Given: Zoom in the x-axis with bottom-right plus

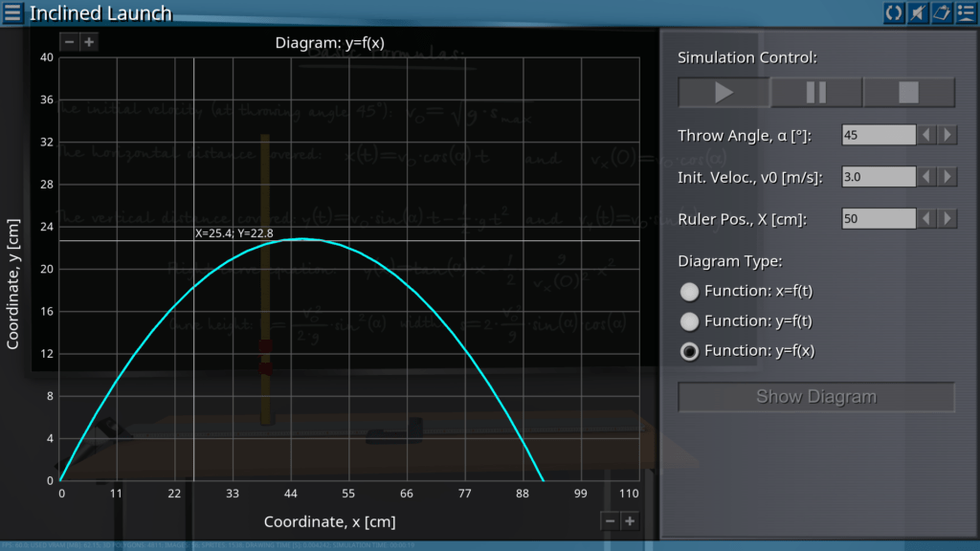Looking at the screenshot, I should pos(629,520).
